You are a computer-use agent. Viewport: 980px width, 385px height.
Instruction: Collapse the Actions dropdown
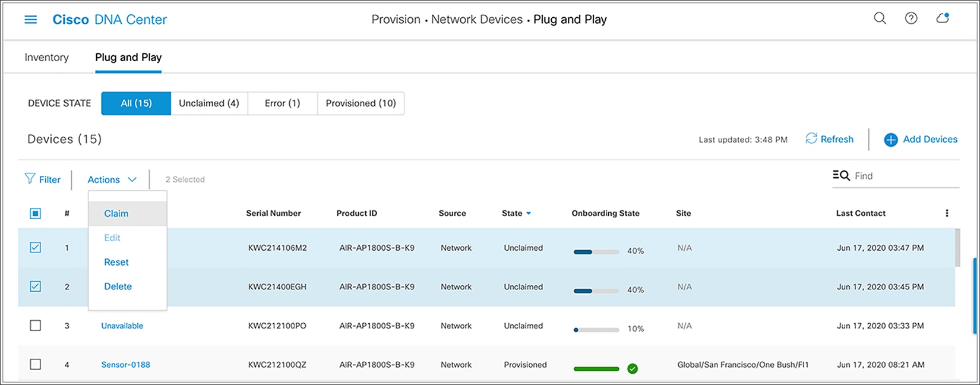112,179
